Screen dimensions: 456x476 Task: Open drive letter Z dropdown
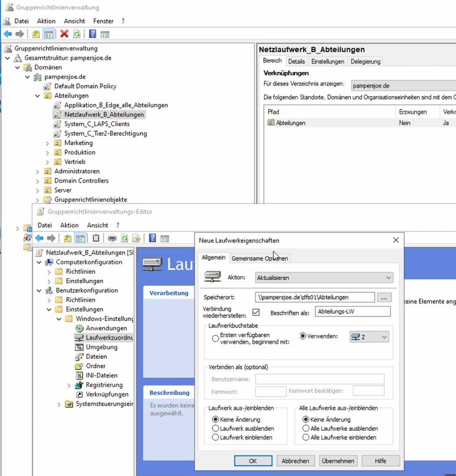(x=369, y=336)
